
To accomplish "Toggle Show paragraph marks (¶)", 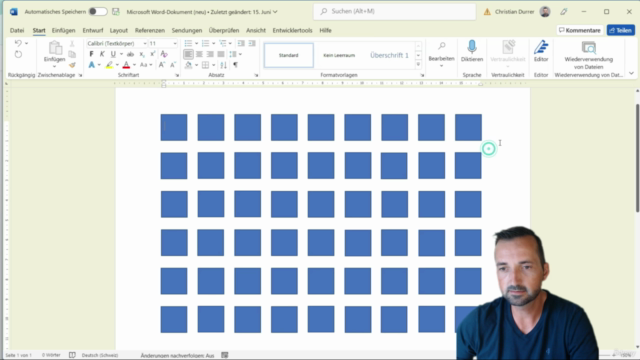I will pyautogui.click(x=236, y=65).
